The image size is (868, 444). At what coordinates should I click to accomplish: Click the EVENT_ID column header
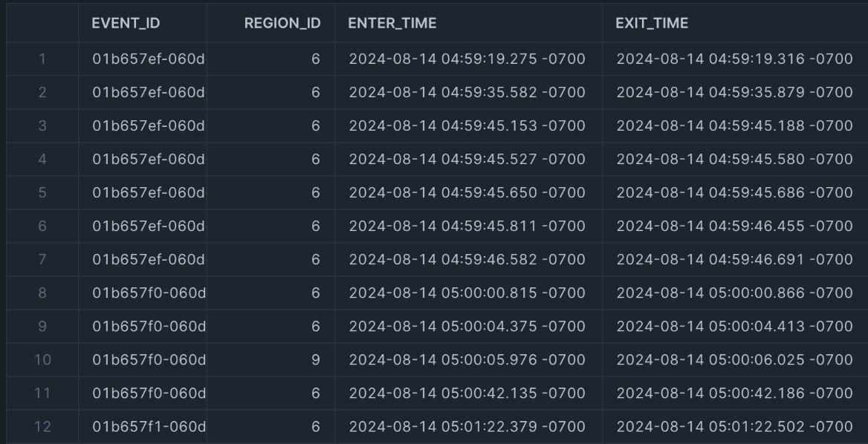126,23
